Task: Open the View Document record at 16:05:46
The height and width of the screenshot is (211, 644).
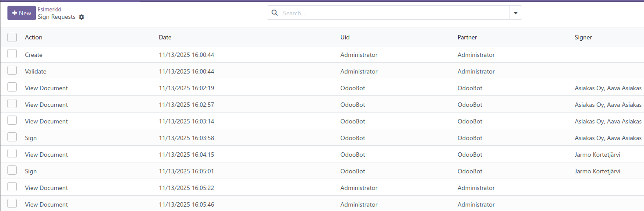Action: point(46,204)
